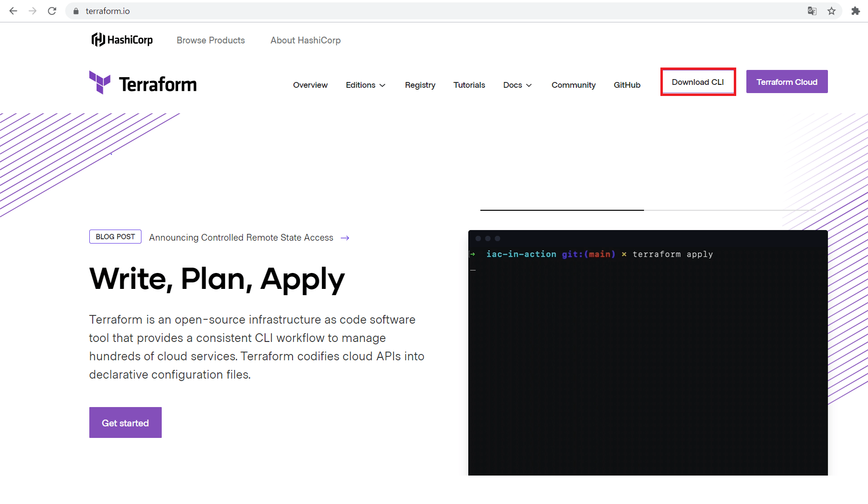Click the Terraform Cloud button
This screenshot has height=504, width=868.
coord(786,82)
